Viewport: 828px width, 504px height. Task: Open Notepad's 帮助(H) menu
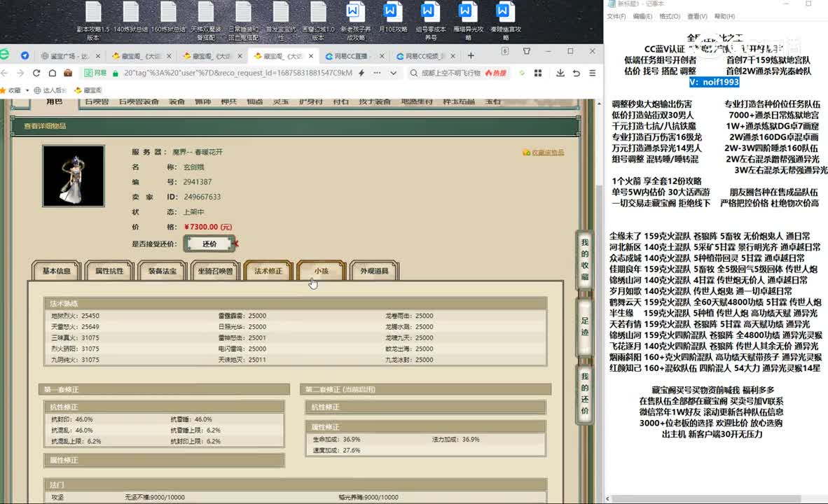pos(724,16)
